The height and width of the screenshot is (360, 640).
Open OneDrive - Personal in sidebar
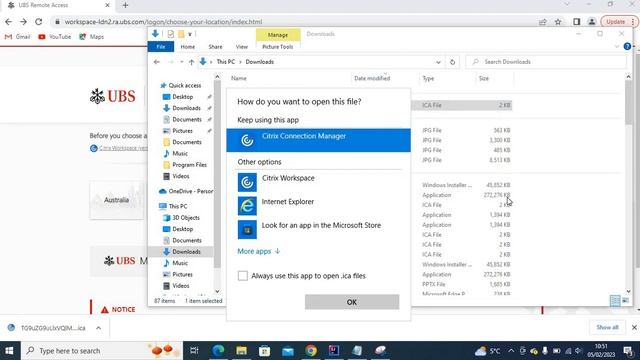click(191, 191)
